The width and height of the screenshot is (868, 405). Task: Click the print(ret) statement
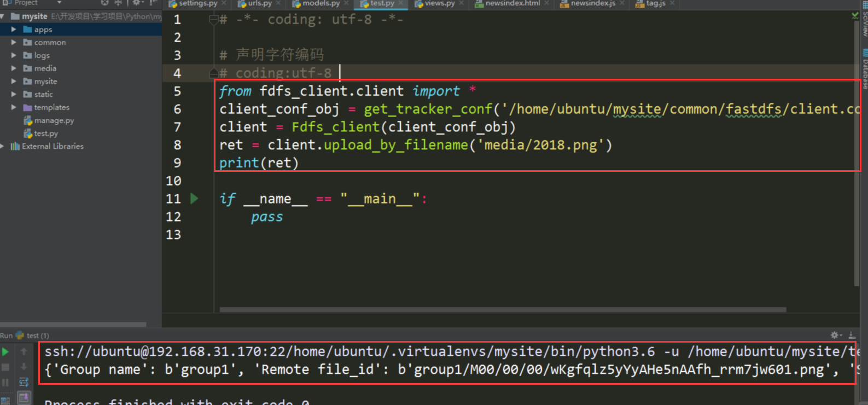pyautogui.click(x=259, y=163)
